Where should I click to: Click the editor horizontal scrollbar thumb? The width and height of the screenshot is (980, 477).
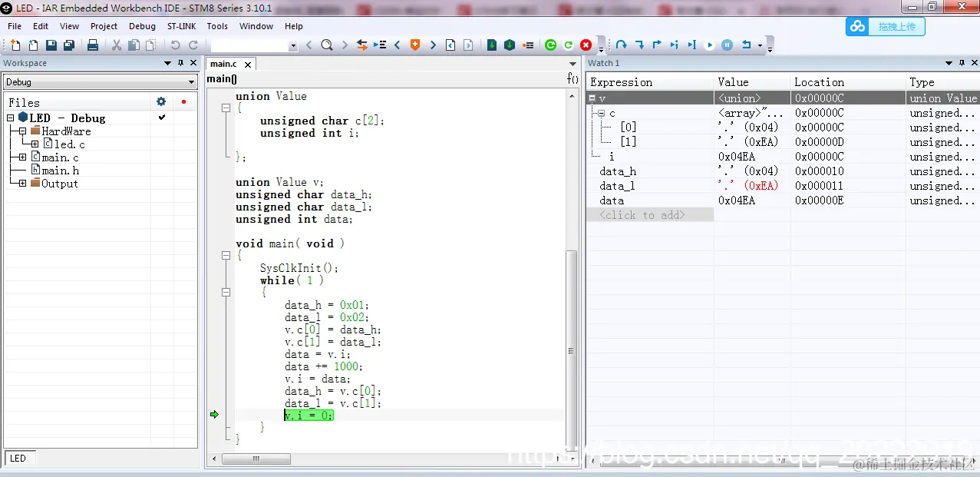point(256,459)
